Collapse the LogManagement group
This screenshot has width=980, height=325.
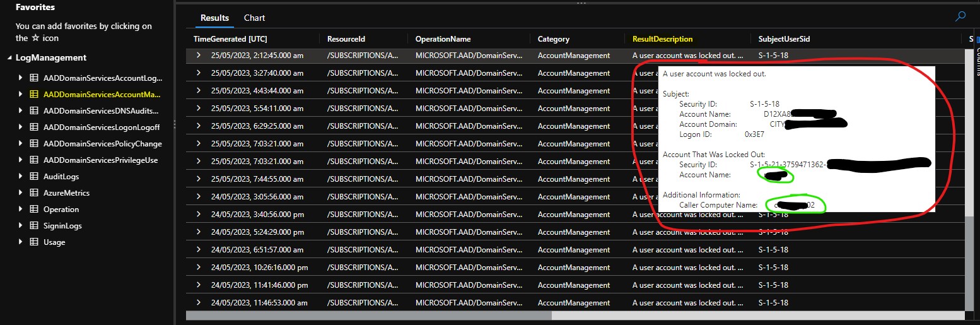click(x=9, y=58)
